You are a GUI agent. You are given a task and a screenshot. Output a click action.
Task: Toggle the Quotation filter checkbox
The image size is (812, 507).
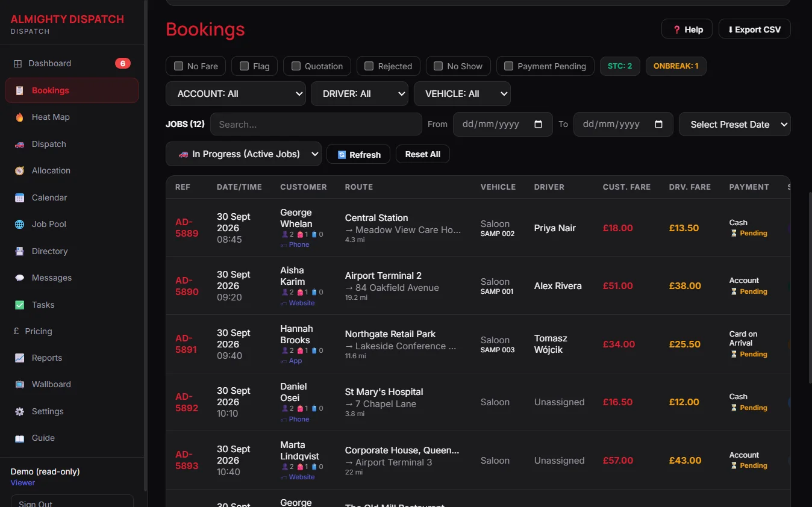(x=296, y=66)
